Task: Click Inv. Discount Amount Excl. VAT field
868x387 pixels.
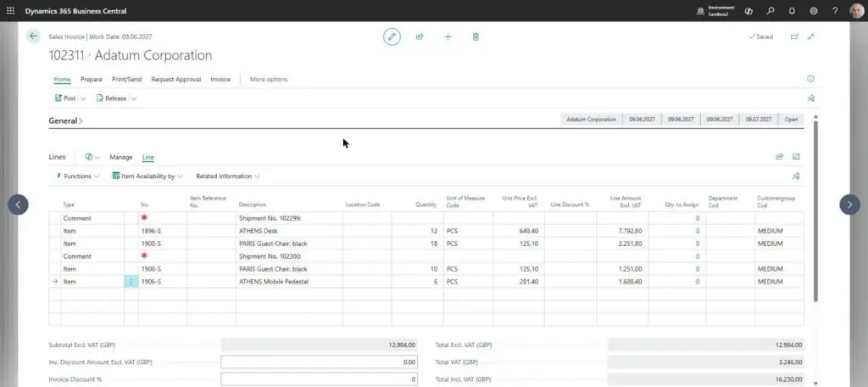Action: click(x=320, y=362)
